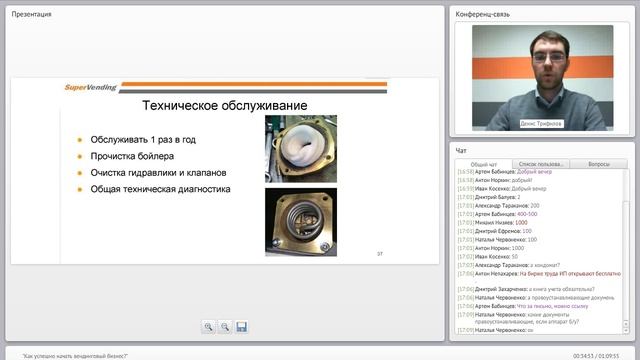Screen dimensions: 640x360
Task: Click Дмитрий Захарченко's chat message
Action: pos(526,289)
